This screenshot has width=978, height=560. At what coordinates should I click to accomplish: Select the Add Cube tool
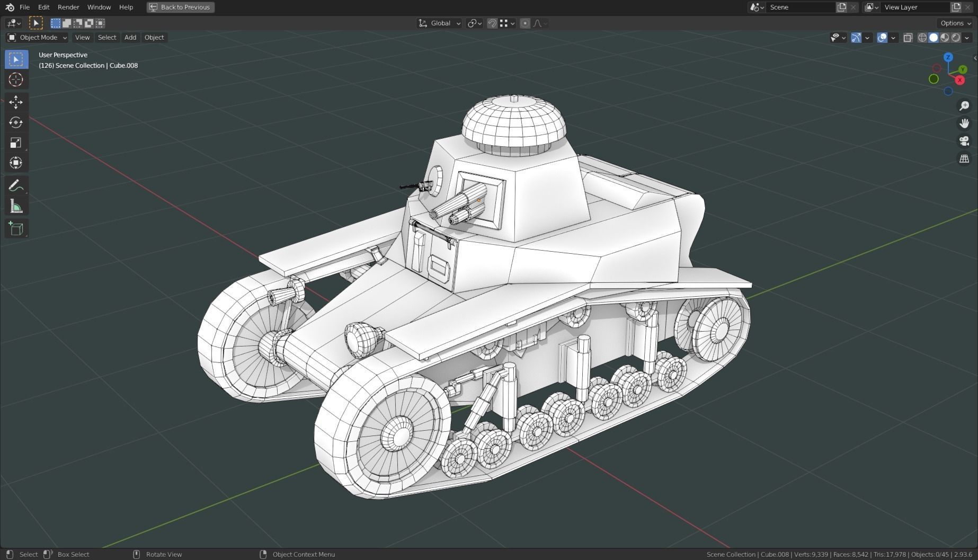(x=16, y=228)
